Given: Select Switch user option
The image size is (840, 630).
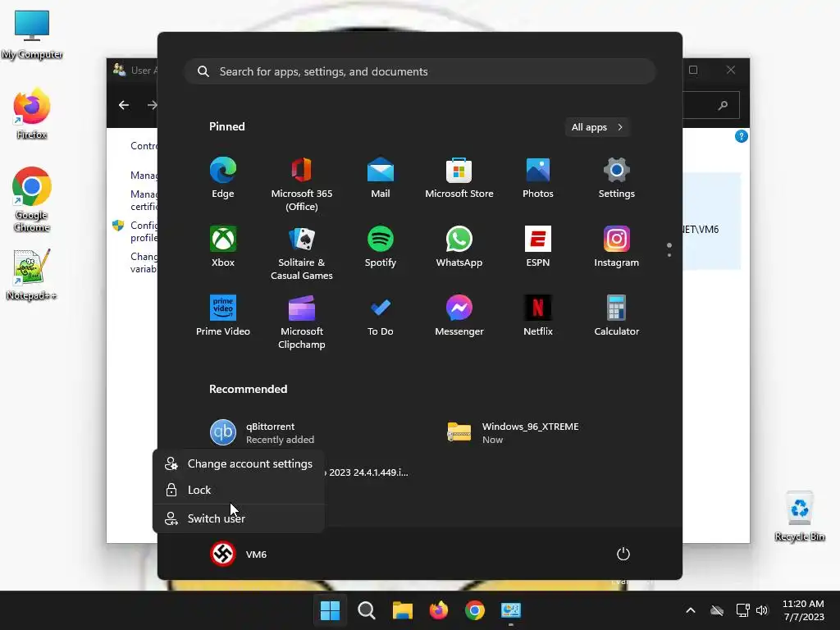Looking at the screenshot, I should pyautogui.click(x=239, y=518).
